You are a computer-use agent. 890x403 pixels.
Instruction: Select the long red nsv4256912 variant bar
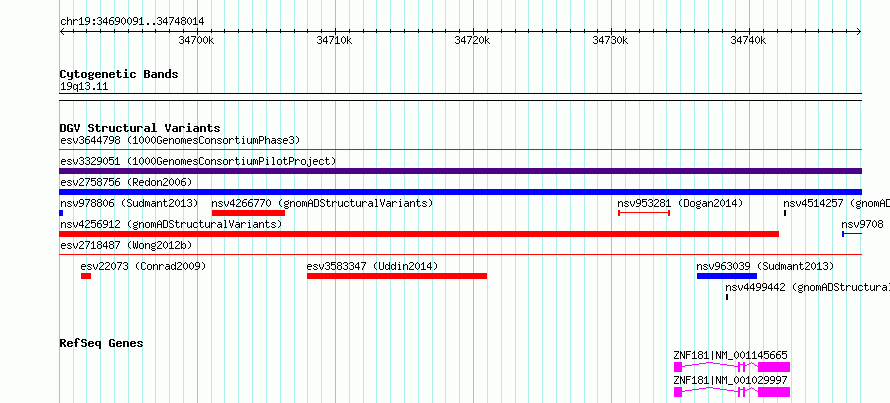419,234
